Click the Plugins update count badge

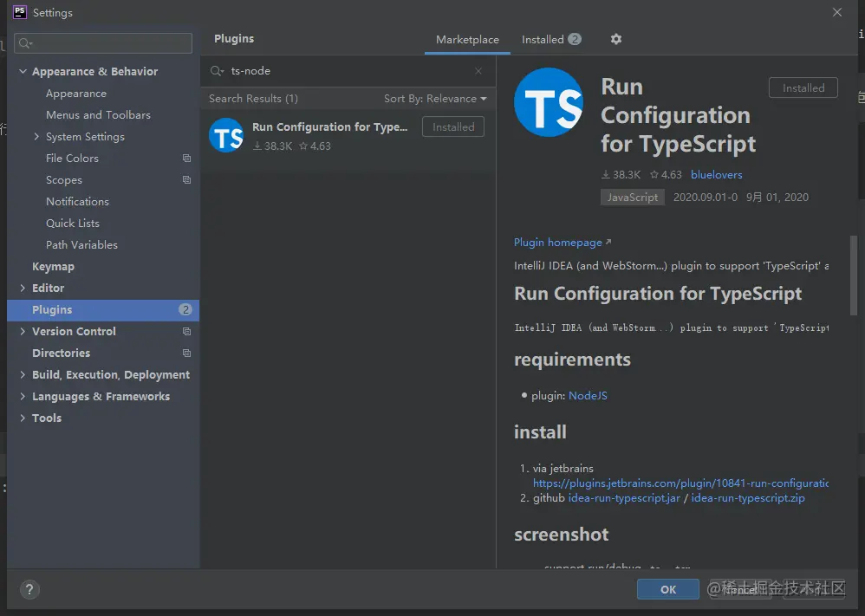point(185,309)
